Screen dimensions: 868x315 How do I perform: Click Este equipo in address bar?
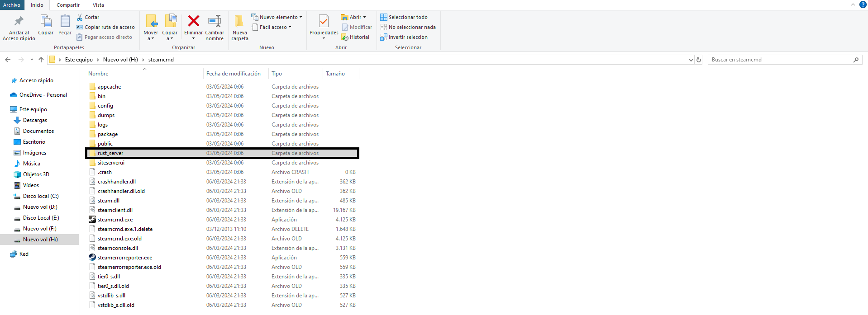(79, 60)
